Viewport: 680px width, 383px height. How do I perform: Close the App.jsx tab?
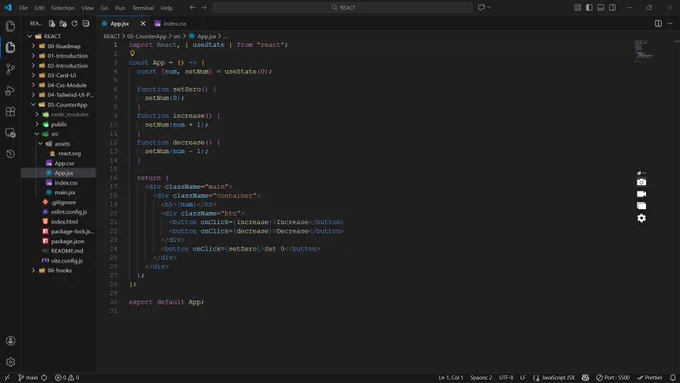point(143,23)
